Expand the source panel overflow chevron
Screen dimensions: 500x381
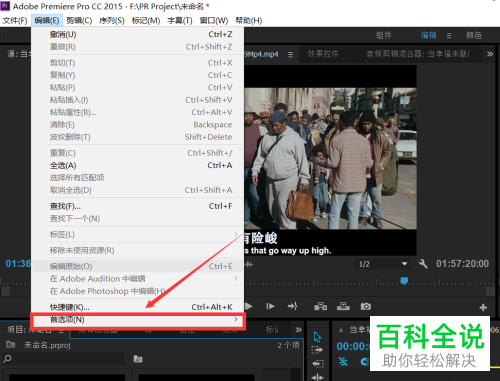[x=490, y=54]
